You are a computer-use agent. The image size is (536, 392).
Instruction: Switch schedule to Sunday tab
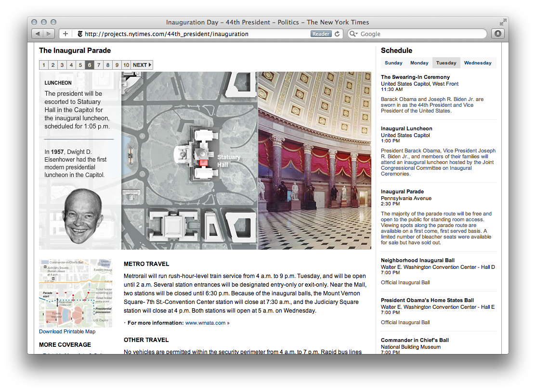pos(393,63)
